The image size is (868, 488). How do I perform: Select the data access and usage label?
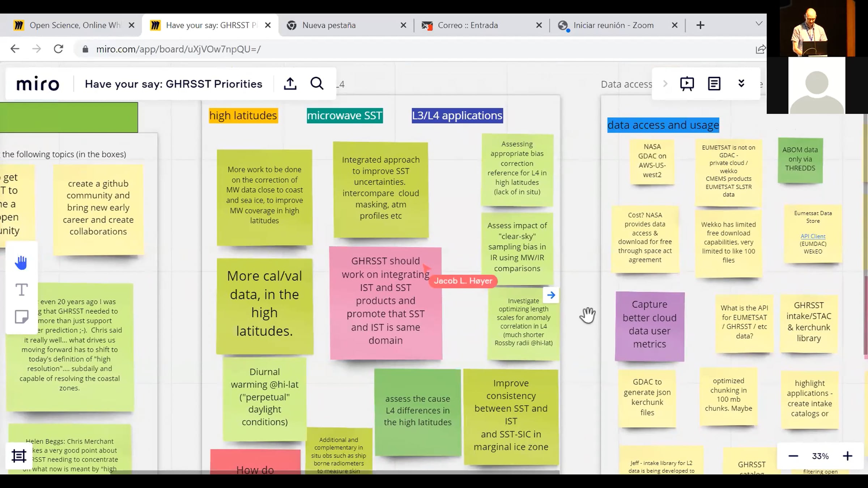663,125
